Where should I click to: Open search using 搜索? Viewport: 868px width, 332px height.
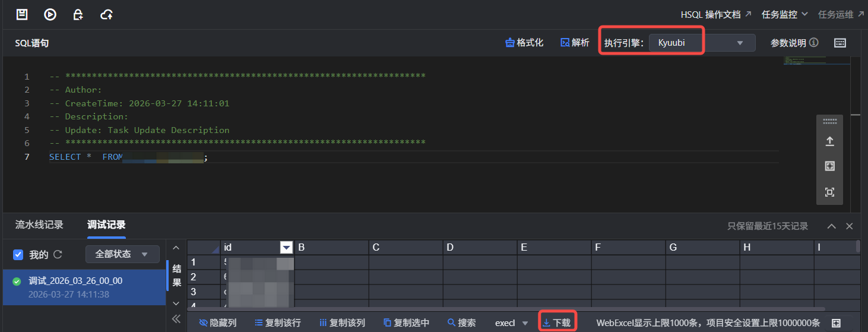[462, 323]
